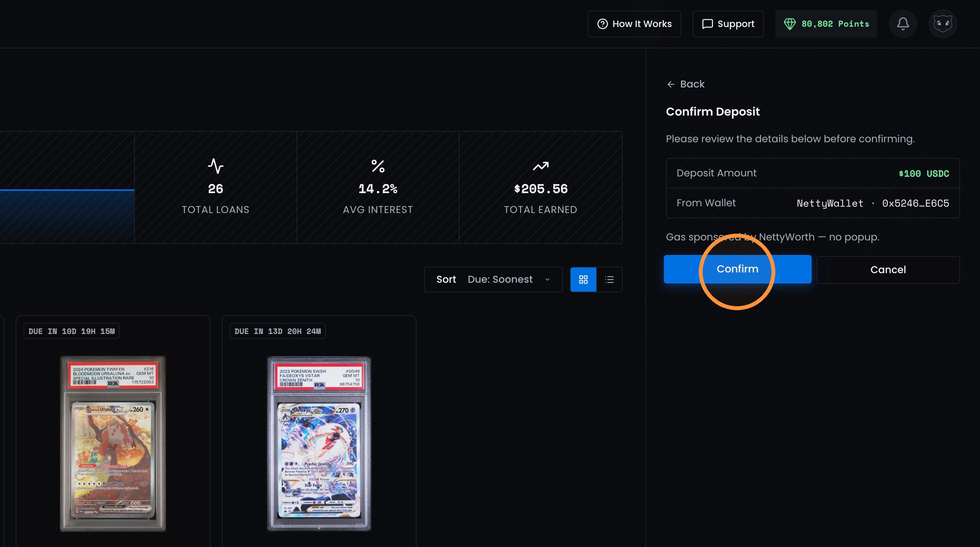The height and width of the screenshot is (547, 980).
Task: Click the AVG INTEREST label
Action: [378, 210]
